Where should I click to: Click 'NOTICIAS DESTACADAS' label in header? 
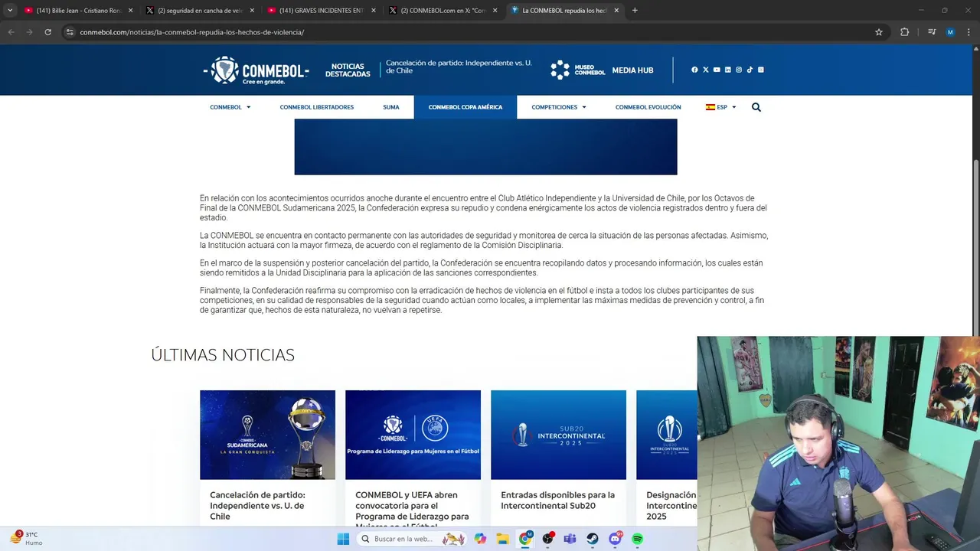(348, 70)
